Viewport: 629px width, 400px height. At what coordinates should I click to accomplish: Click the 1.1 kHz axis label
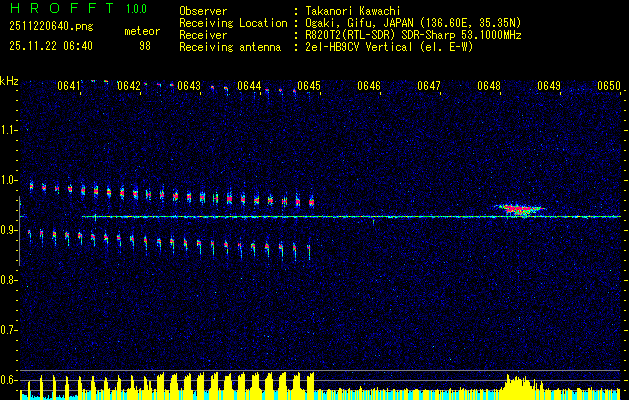click(8, 130)
